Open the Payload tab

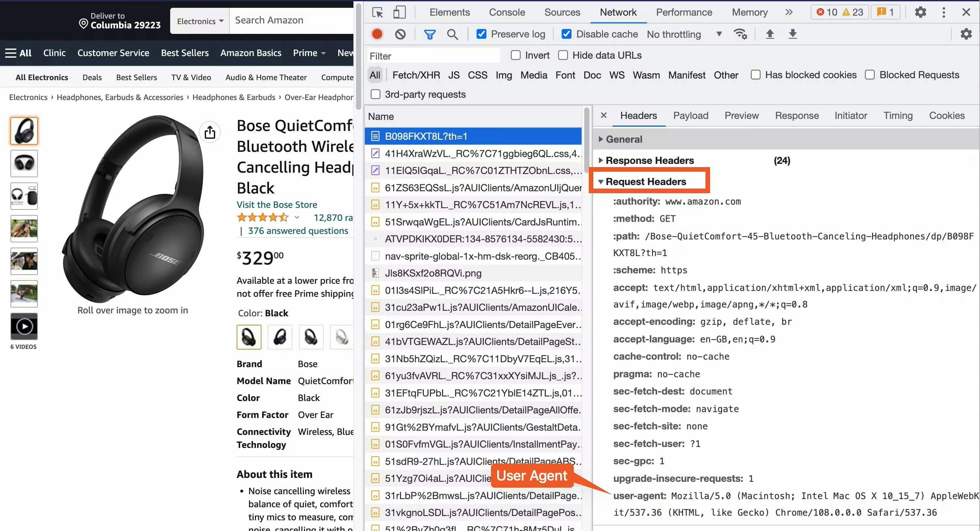click(x=690, y=116)
